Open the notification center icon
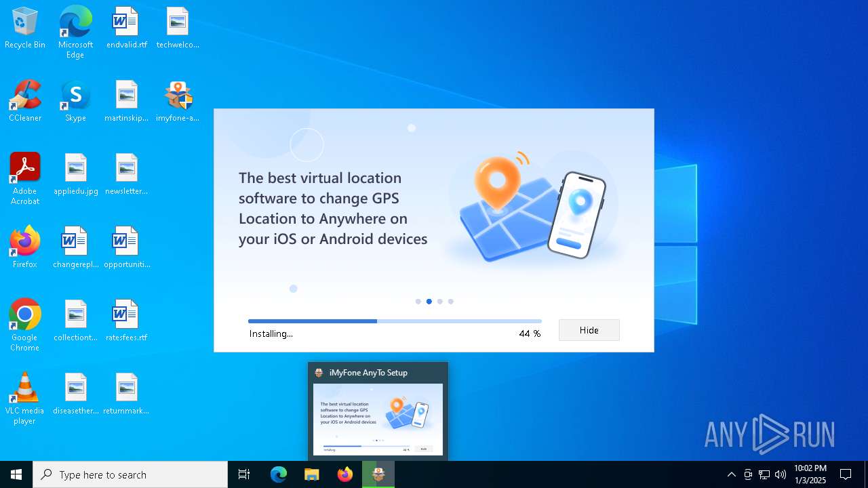The height and width of the screenshot is (488, 868). [x=846, y=474]
